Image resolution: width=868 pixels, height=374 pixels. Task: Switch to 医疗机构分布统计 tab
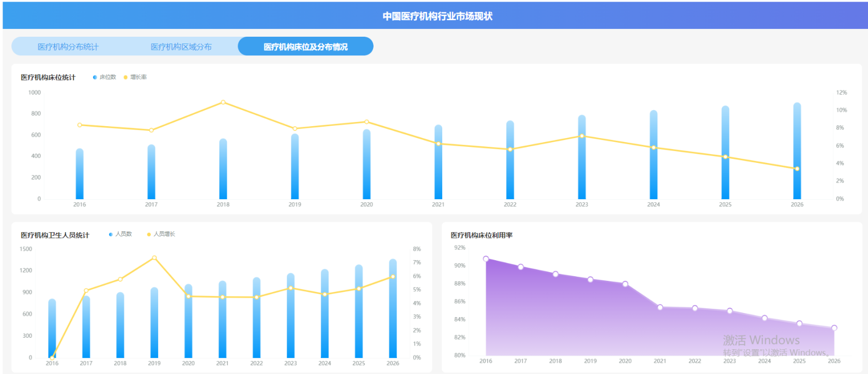tap(68, 47)
